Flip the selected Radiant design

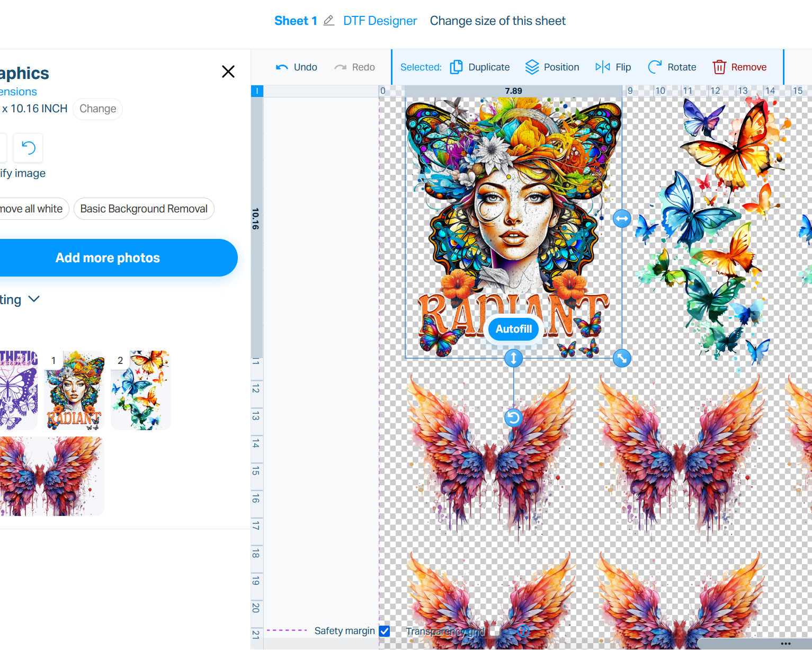click(x=602, y=67)
